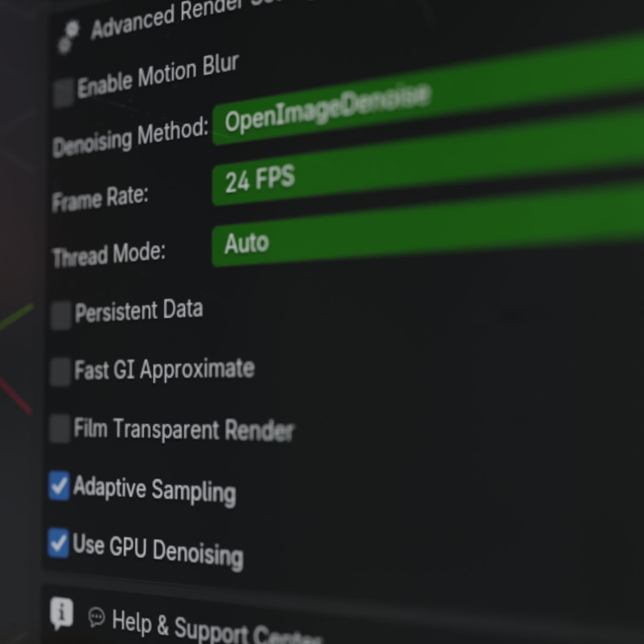The image size is (644, 644).
Task: Click the Thread Mode label text
Action: (x=109, y=255)
